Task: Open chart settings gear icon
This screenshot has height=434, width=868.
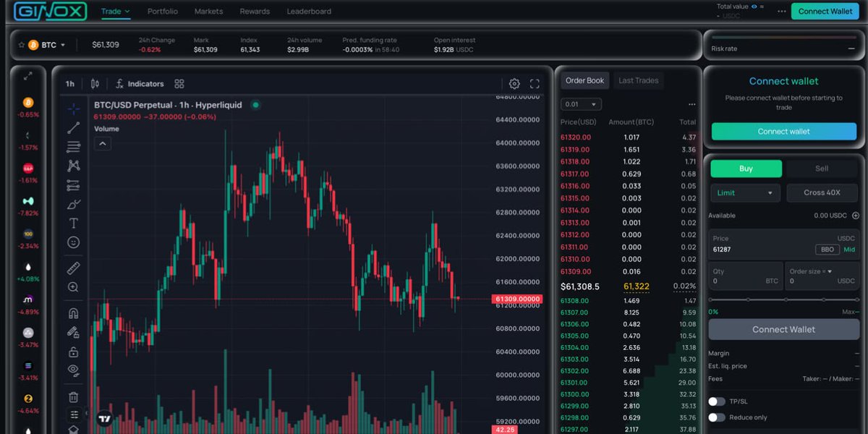Action: click(514, 84)
